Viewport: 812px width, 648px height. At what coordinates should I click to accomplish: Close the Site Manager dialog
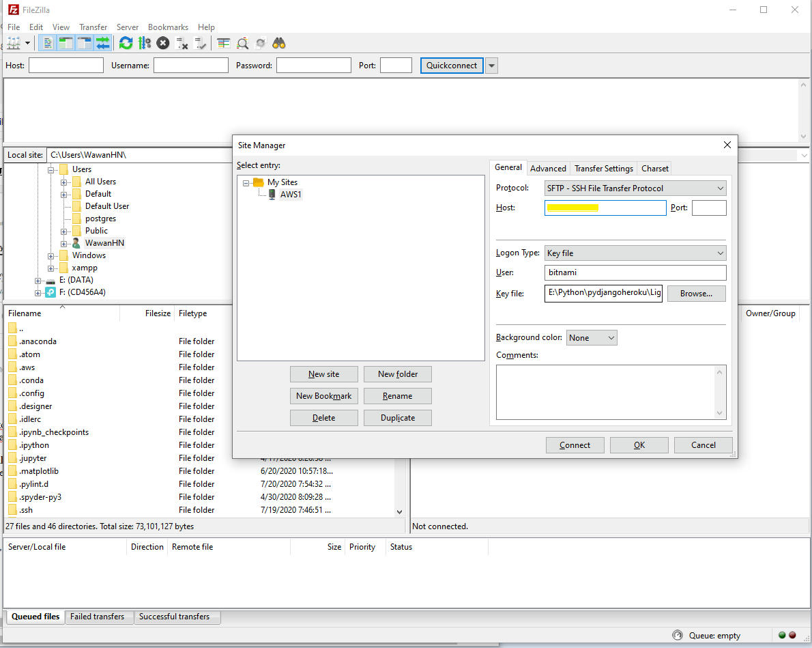(x=727, y=145)
